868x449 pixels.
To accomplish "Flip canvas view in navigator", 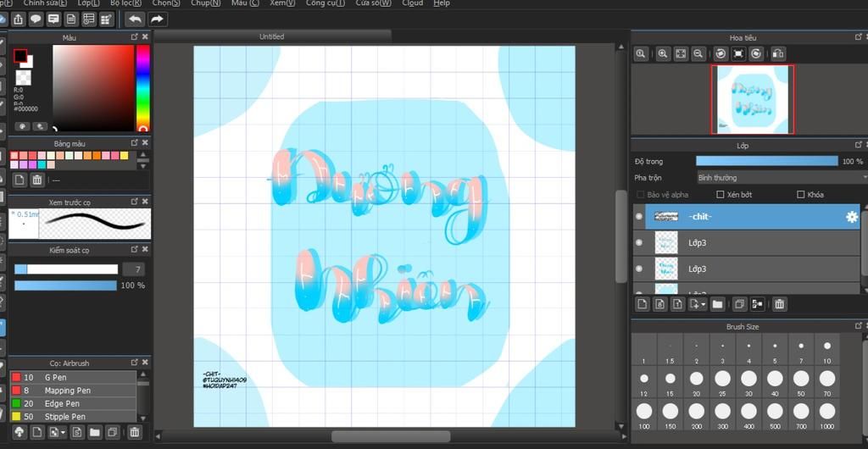I will click(x=778, y=53).
